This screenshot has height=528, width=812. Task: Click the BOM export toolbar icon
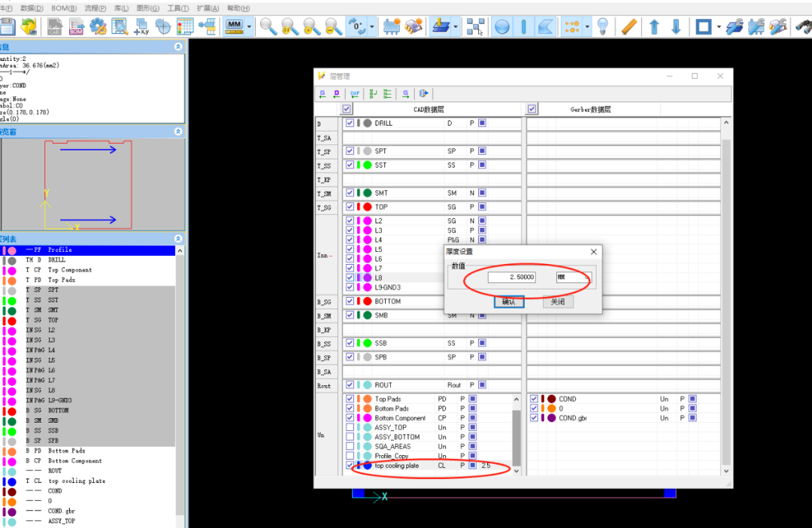[x=77, y=26]
